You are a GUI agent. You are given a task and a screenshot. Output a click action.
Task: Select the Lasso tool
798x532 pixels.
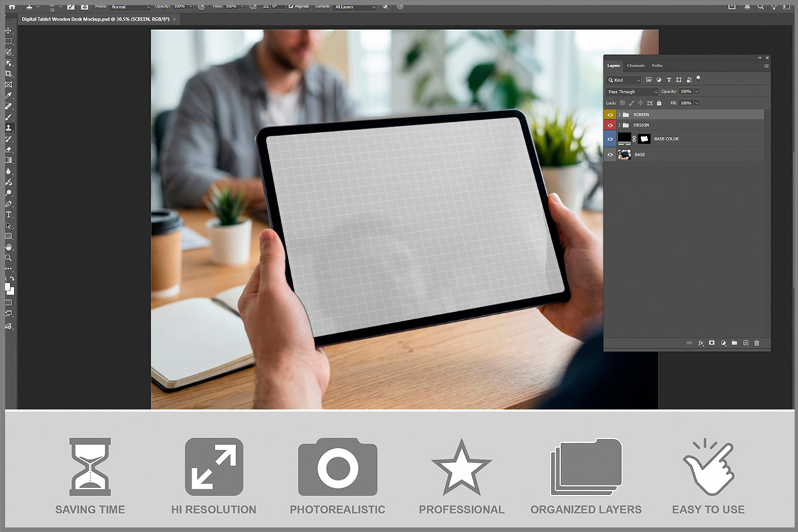(9, 52)
